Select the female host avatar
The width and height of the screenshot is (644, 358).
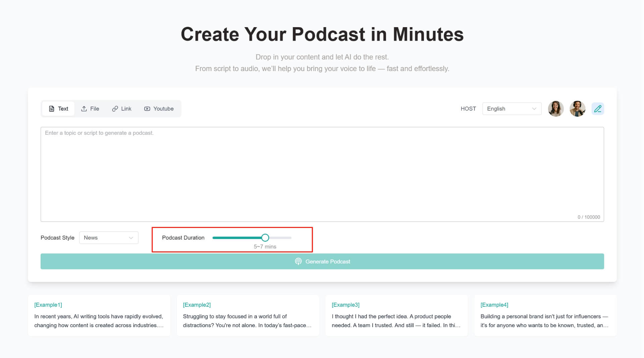click(x=556, y=109)
